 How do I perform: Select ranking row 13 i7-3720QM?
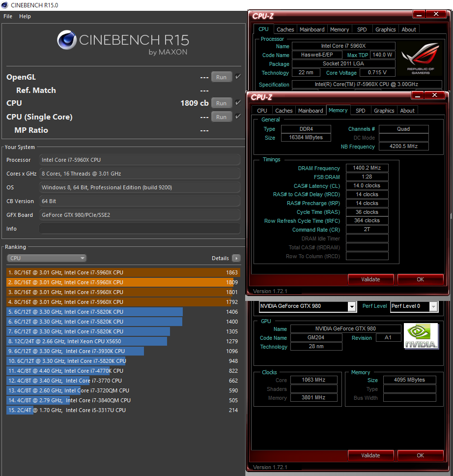point(123,390)
